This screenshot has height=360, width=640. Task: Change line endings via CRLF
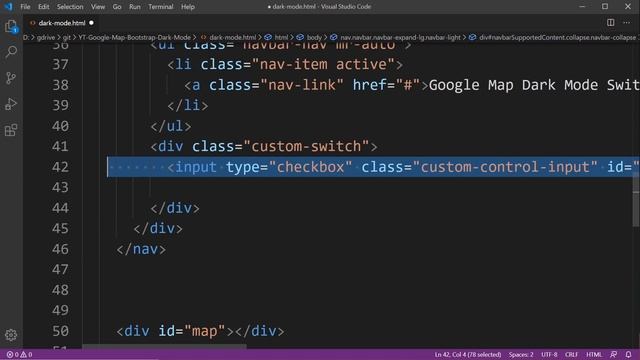(x=571, y=354)
